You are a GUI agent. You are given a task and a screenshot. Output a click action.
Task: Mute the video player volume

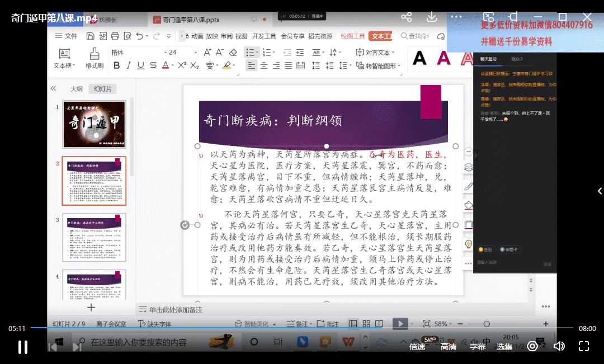click(x=559, y=346)
